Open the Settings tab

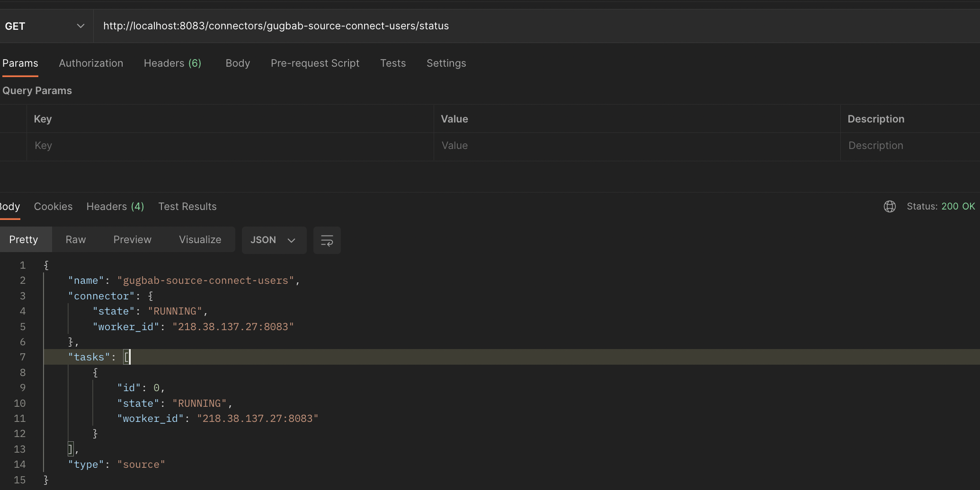[x=446, y=63]
